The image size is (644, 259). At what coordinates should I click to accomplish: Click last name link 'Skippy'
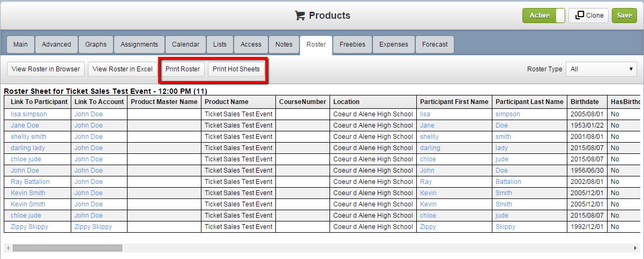(505, 227)
